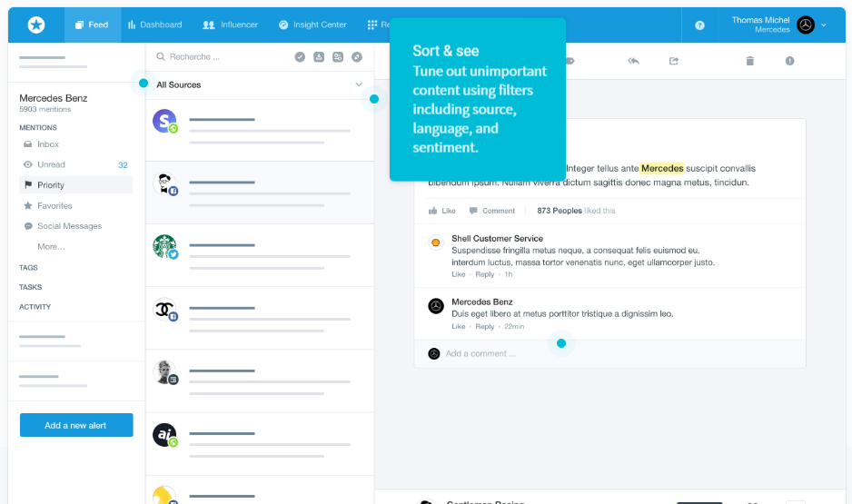Open the feed item with glasses cartoon avatar
Screen dimensions: 852x504
[x=260, y=193]
